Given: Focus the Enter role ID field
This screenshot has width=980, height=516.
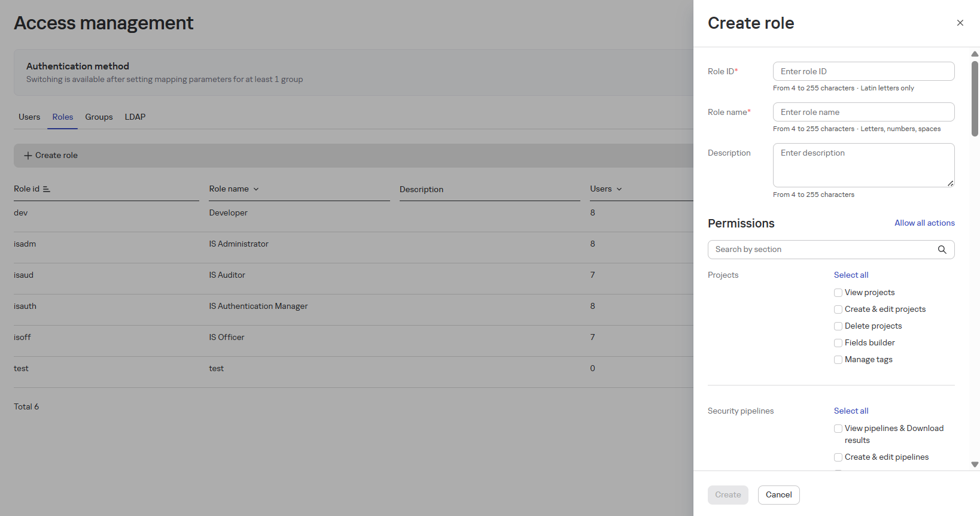Looking at the screenshot, I should click(x=863, y=71).
